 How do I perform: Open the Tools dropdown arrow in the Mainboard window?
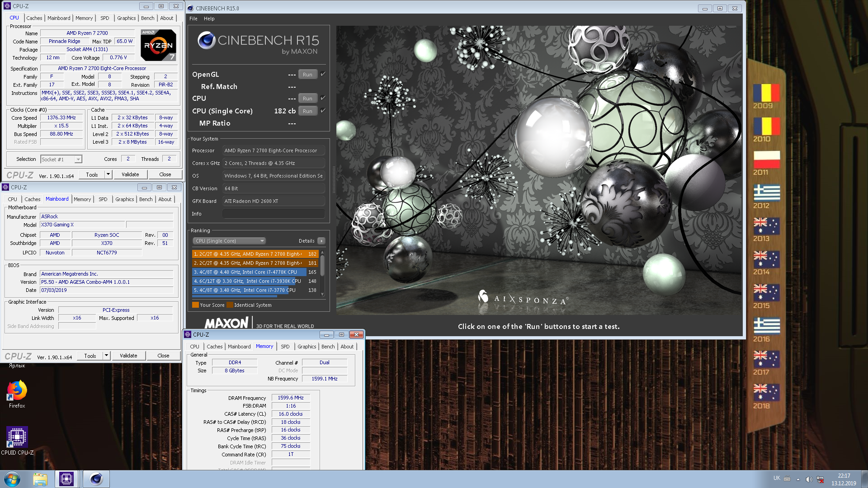pos(106,356)
